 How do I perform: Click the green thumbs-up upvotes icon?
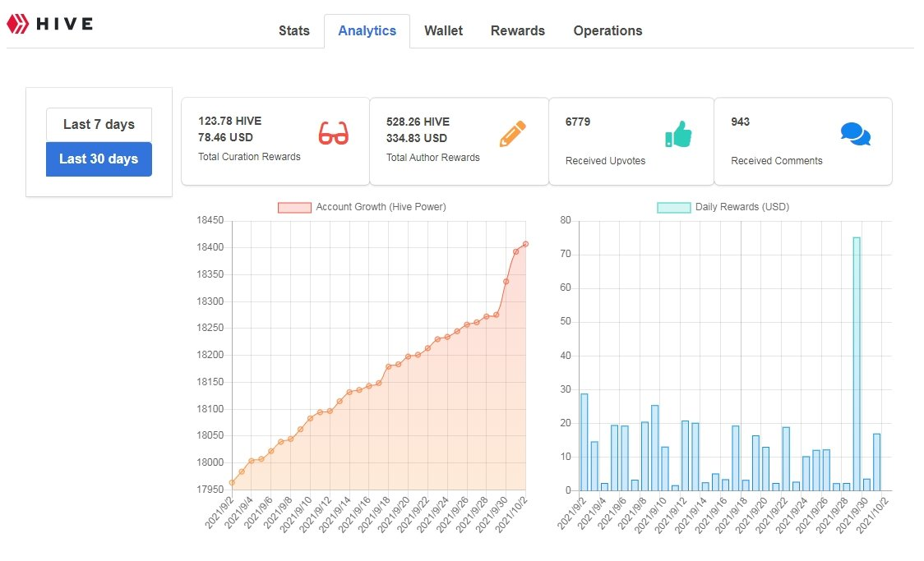678,134
